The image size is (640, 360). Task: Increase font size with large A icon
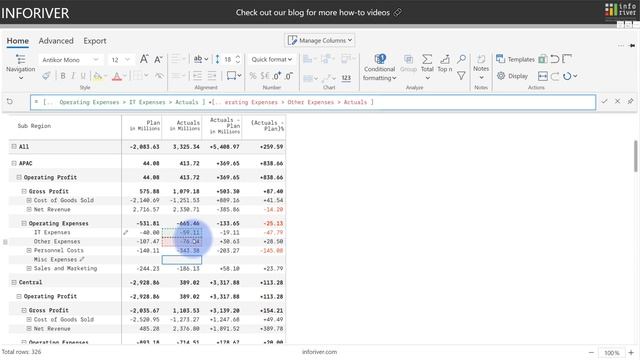coord(144,59)
